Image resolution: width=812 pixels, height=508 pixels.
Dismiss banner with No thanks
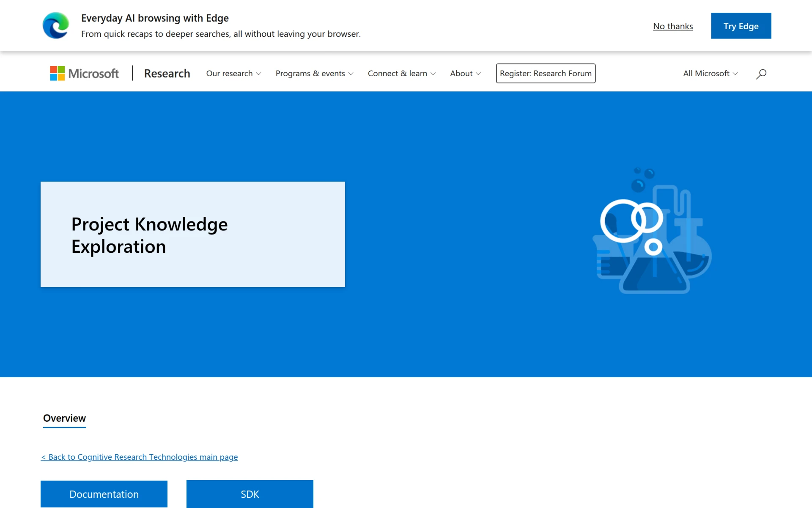[673, 26]
